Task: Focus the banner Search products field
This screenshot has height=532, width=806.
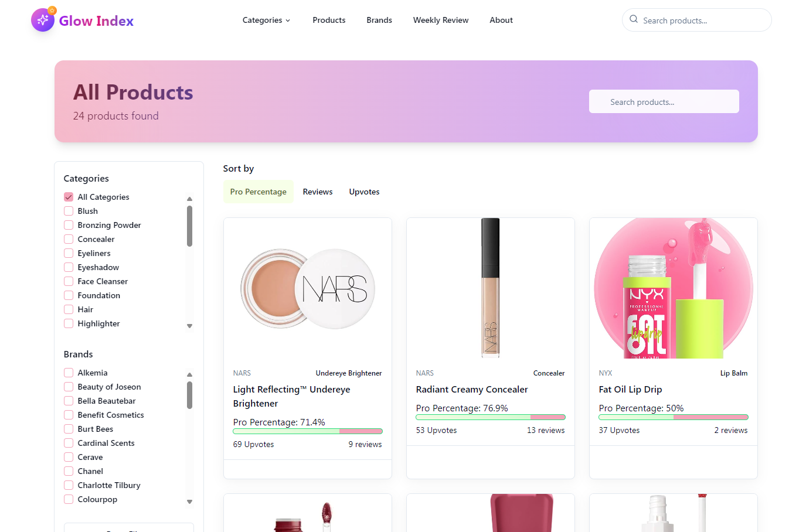Action: 664,101
